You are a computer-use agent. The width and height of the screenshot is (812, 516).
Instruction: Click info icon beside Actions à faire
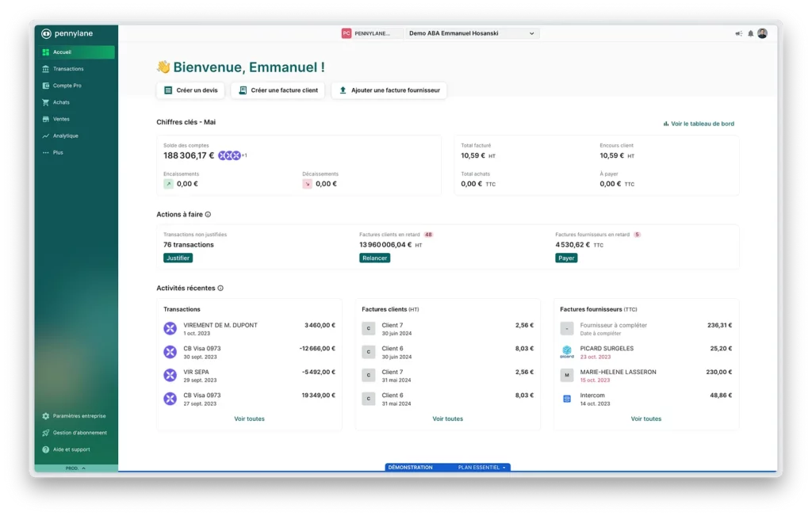tap(209, 215)
